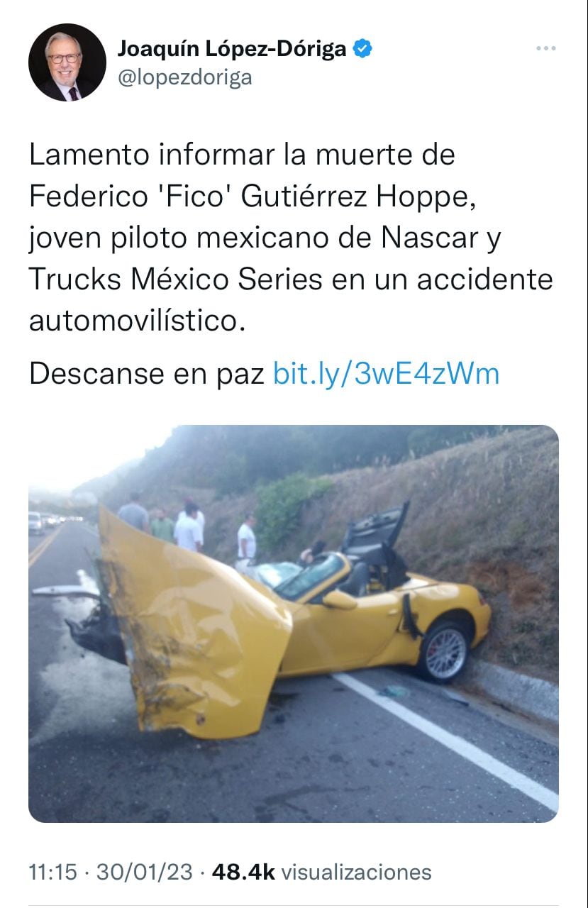Click the 30/01/23 date
Image resolution: width=588 pixels, height=908 pixels.
pos(145,872)
